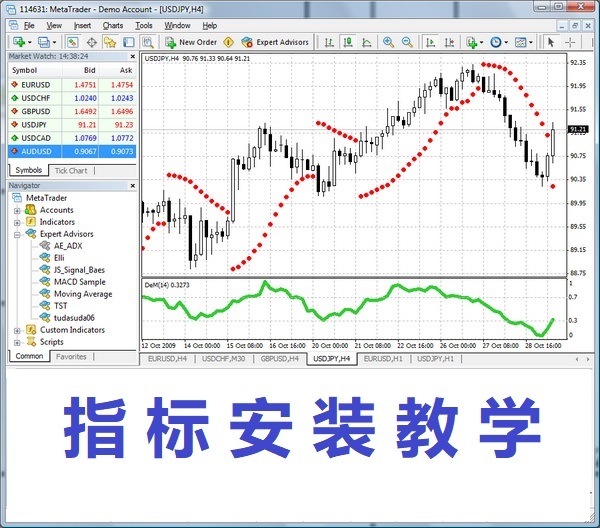Switch chart to Candlesticks mode

(x=348, y=42)
